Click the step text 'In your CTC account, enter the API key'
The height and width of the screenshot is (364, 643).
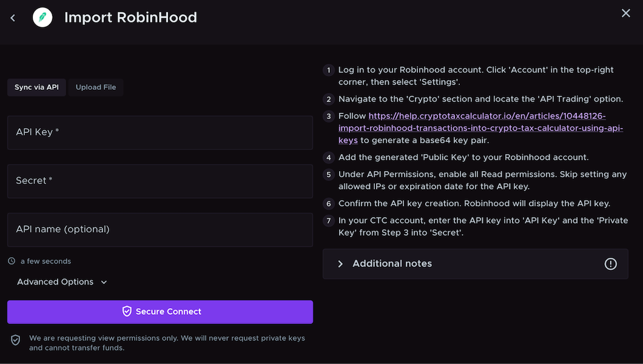tap(483, 227)
